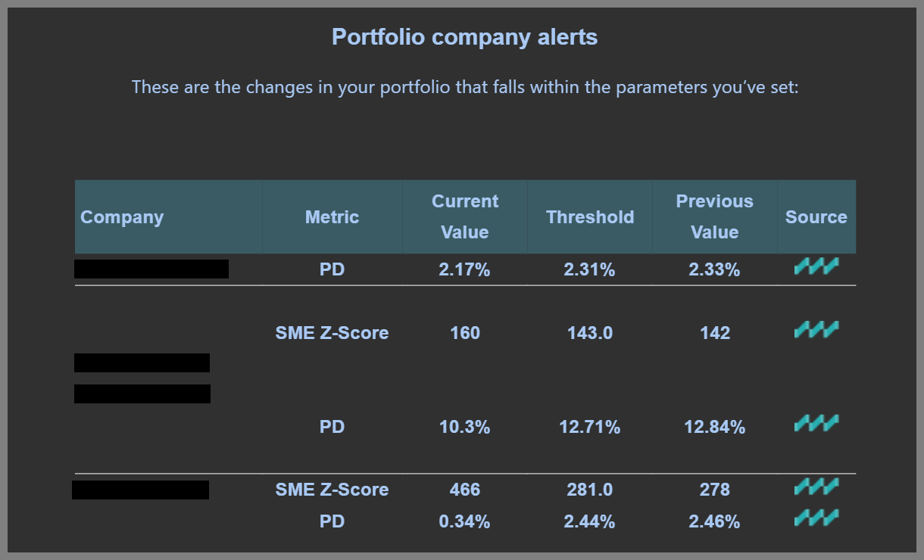This screenshot has width=924, height=560.
Task: Select the Company column header
Action: 122,217
